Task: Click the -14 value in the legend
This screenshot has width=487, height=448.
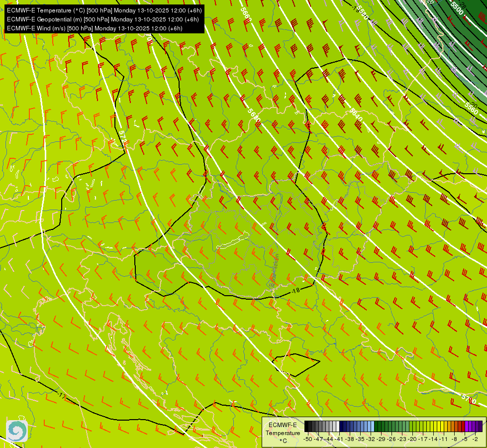Action: 433,439
